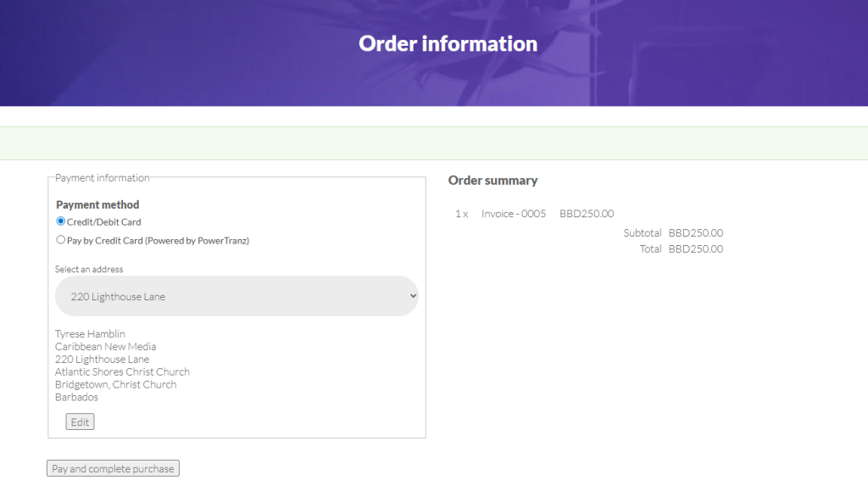Click the Bridgetown, Christ Church address line
868x497 pixels.
[x=115, y=384]
